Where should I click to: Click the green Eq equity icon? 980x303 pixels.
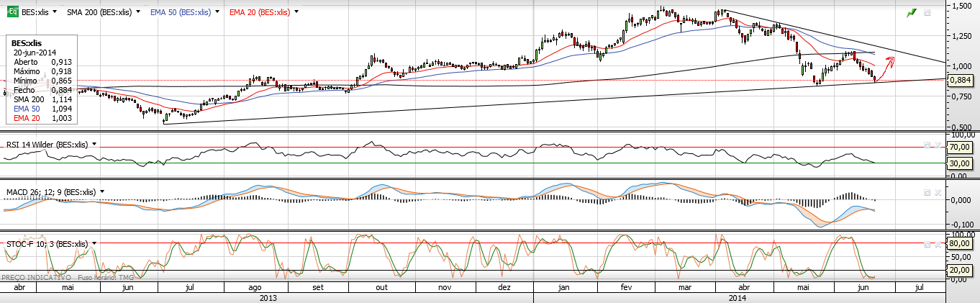point(12,12)
